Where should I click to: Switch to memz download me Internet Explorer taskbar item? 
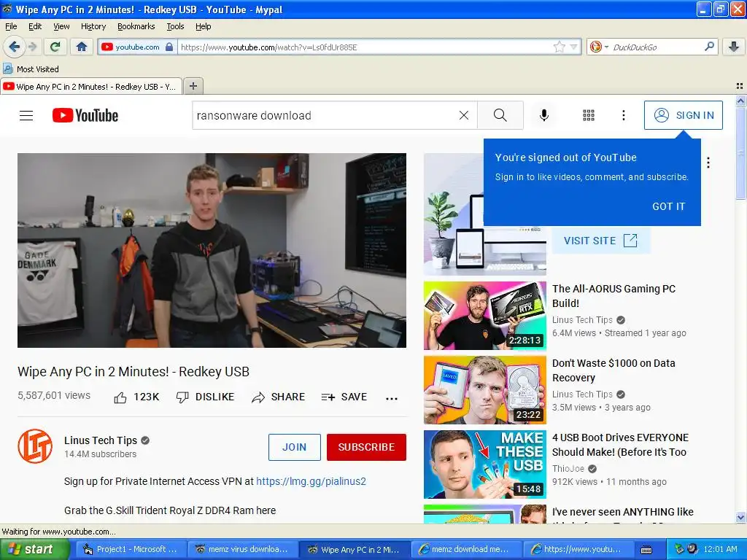[x=465, y=549]
